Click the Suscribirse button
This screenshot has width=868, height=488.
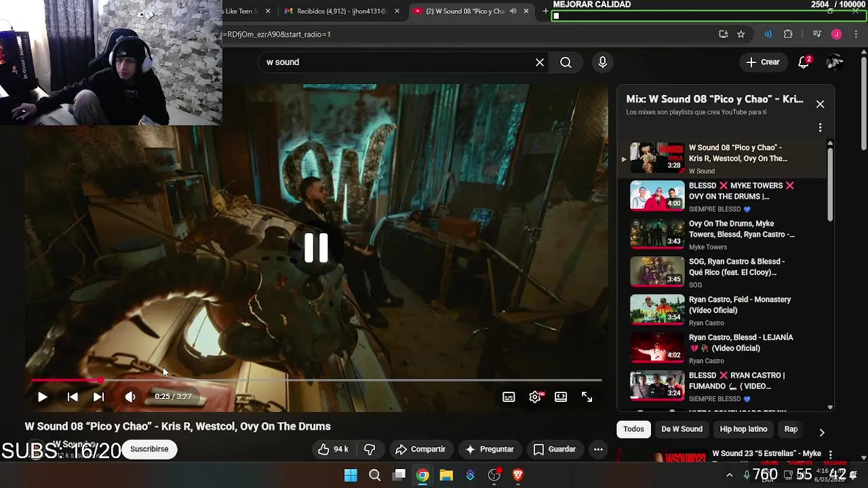tap(149, 449)
